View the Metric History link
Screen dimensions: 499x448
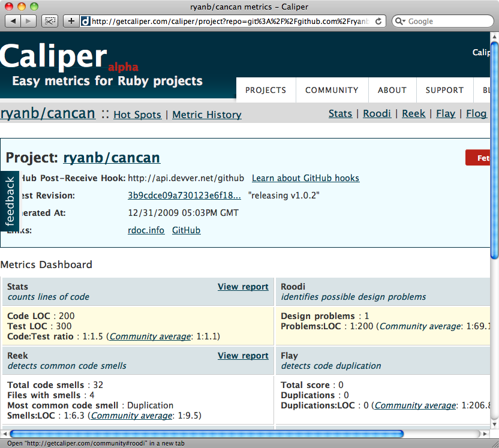(207, 115)
